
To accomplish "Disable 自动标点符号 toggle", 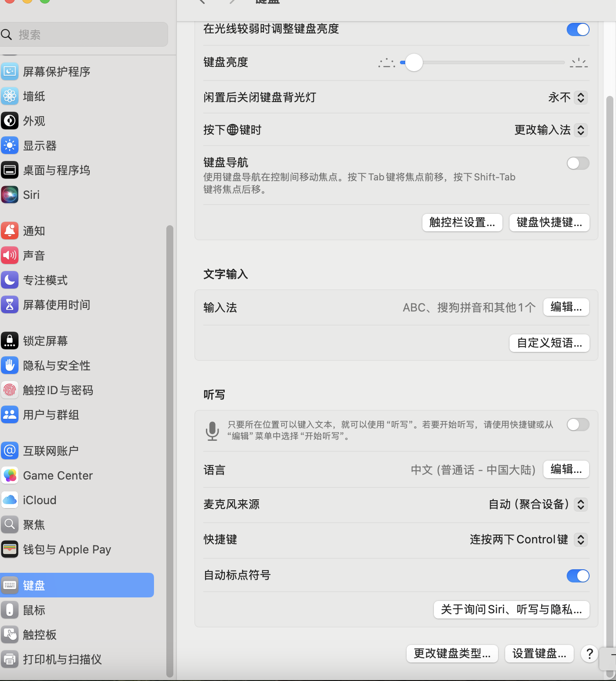I will tap(578, 576).
